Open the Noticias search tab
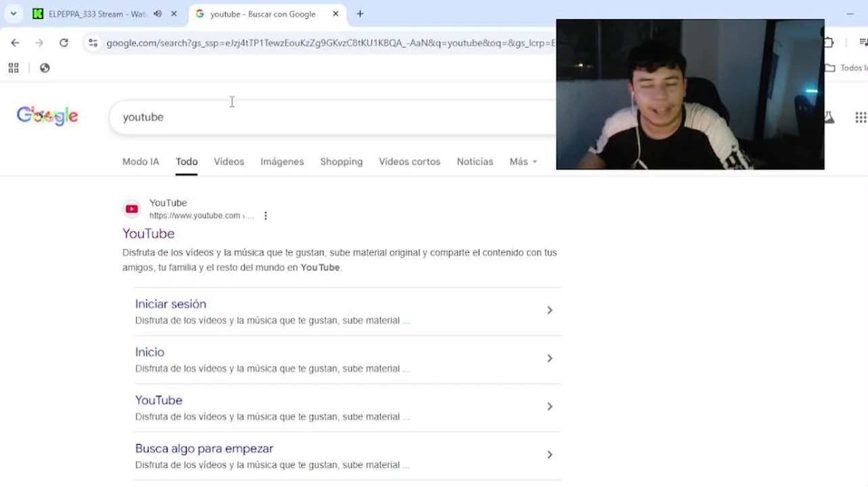The width and height of the screenshot is (868, 487). point(475,162)
